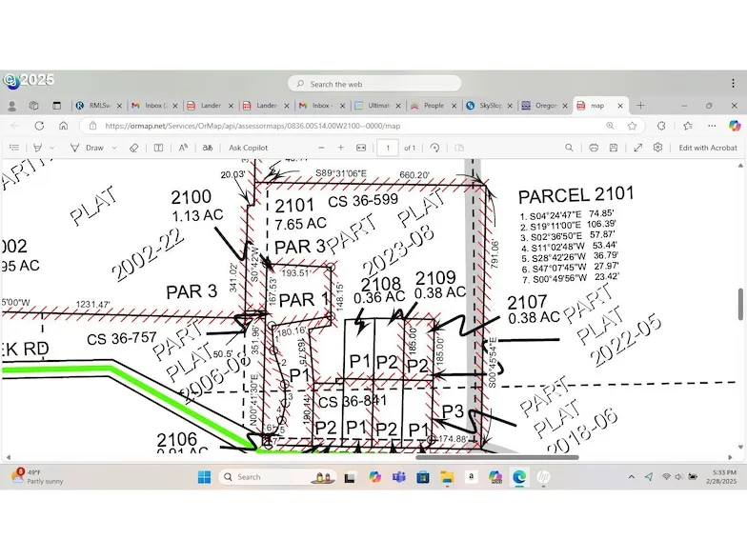
Task: Enter full screen PDF view
Action: [x=637, y=148]
